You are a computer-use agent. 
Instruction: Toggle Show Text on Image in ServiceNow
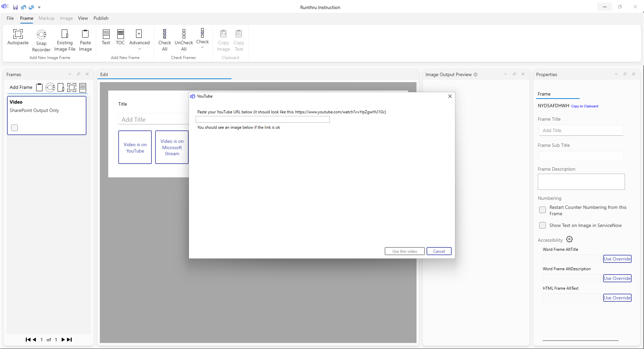tap(542, 226)
